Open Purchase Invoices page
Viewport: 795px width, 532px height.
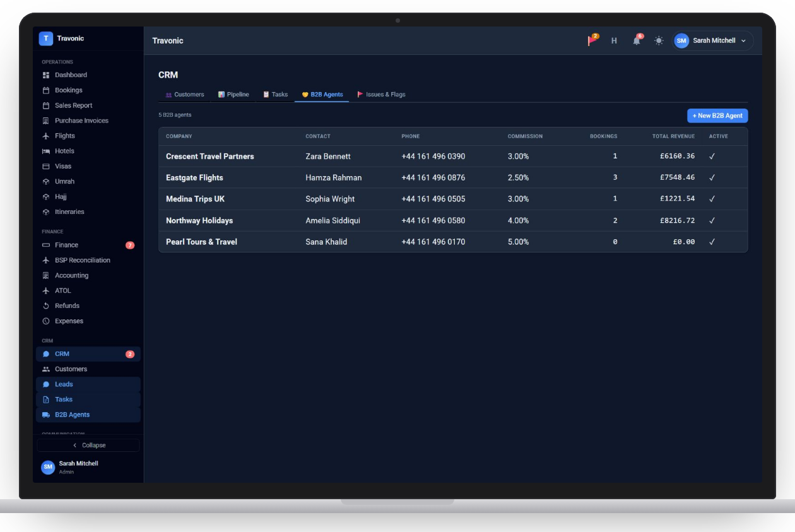88,121
